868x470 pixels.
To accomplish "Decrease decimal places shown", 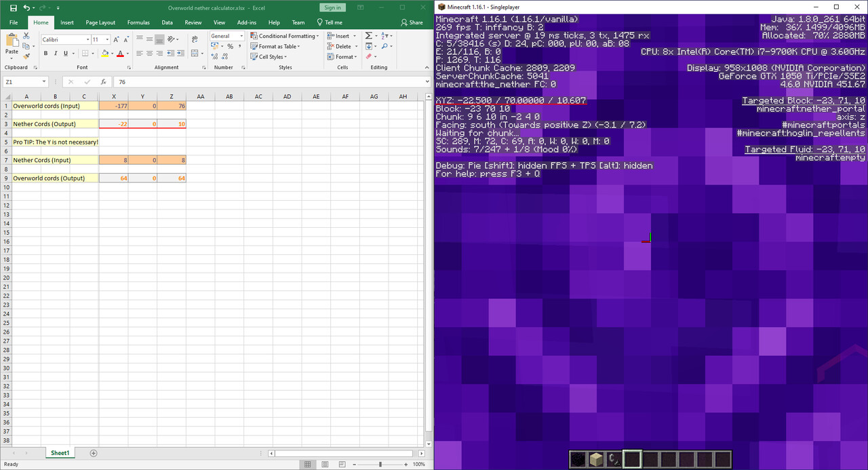I will point(225,57).
